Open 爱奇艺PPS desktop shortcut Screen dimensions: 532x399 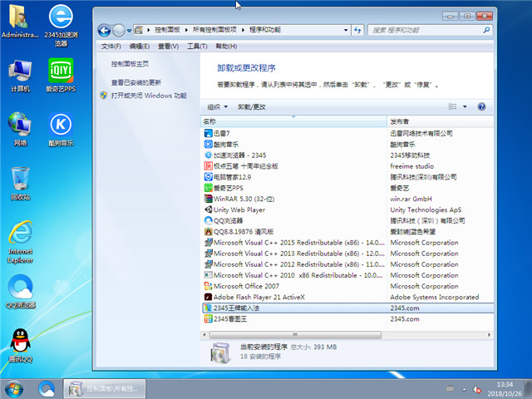(x=61, y=76)
